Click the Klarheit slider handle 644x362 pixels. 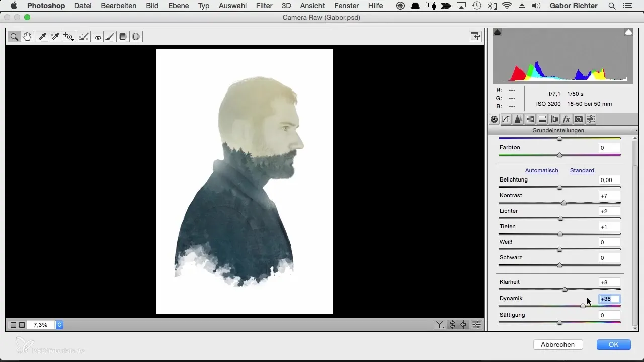(x=565, y=289)
